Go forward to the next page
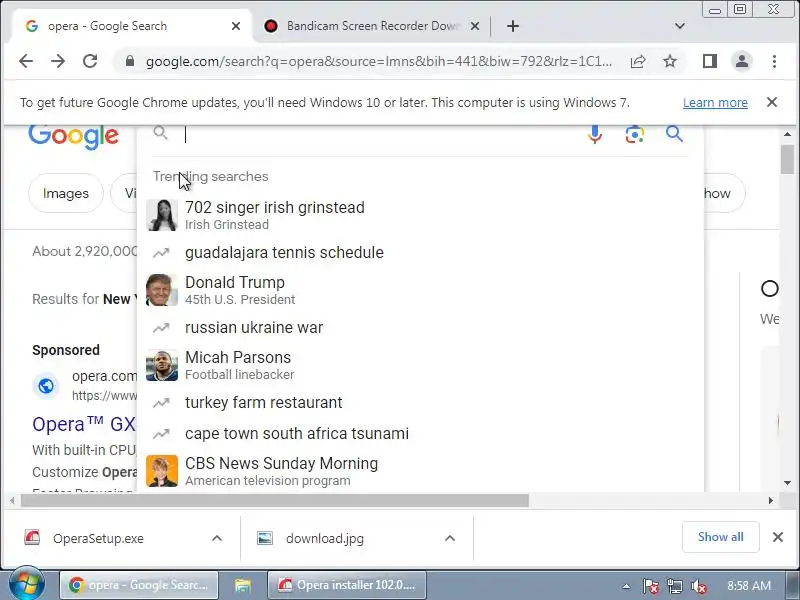Viewport: 800px width, 600px height. pyautogui.click(x=58, y=61)
